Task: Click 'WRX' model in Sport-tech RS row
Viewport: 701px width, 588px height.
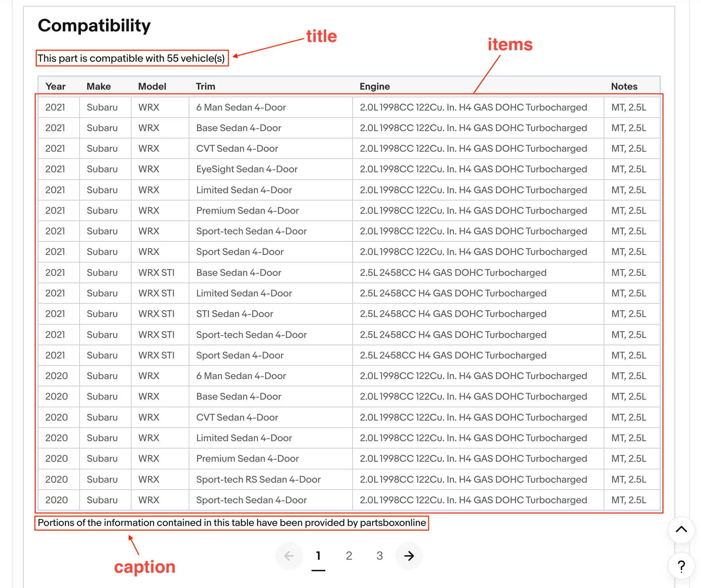Action: [x=160, y=480]
